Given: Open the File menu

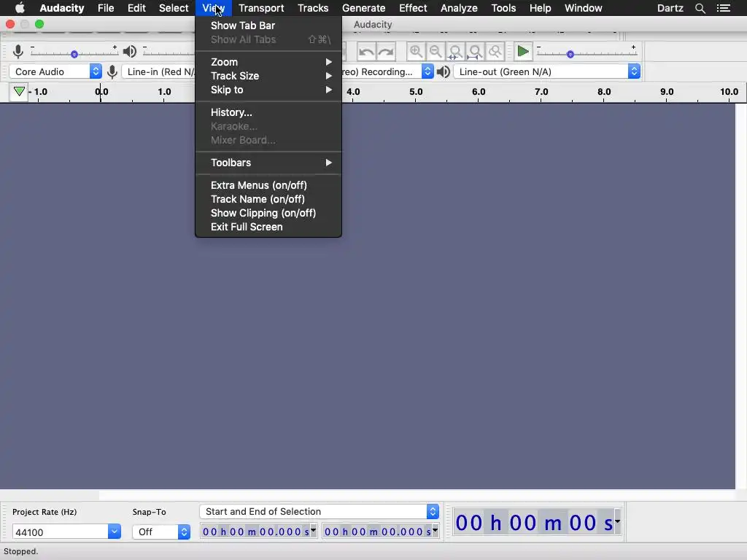Looking at the screenshot, I should click(x=106, y=8).
